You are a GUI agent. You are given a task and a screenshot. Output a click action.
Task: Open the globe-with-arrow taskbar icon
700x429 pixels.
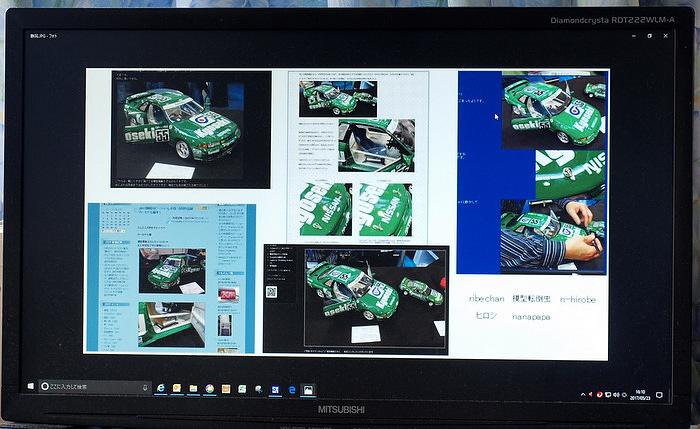point(258,389)
